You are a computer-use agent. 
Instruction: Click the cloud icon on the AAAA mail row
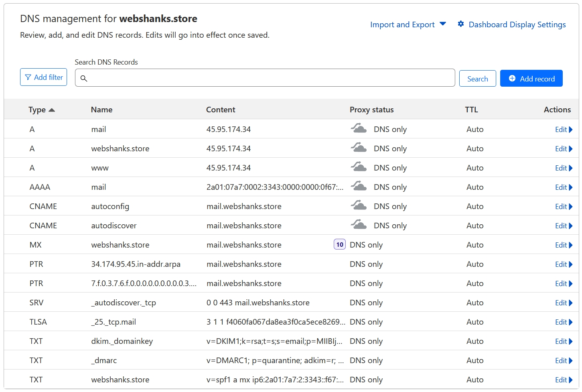(359, 186)
